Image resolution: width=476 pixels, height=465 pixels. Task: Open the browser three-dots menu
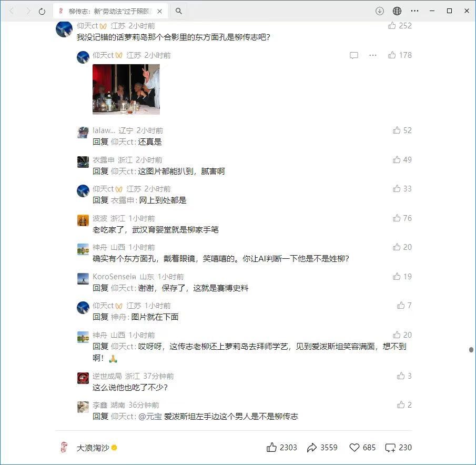[415, 11]
